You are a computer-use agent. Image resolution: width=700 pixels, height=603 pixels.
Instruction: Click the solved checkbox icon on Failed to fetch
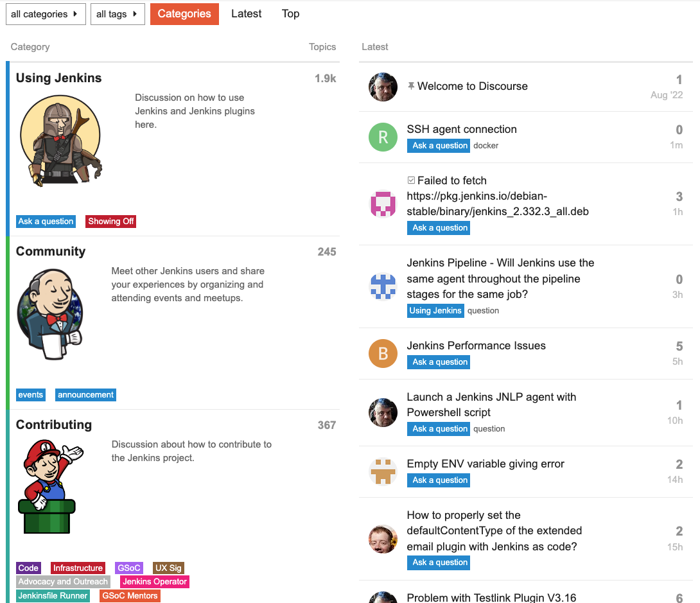point(411,180)
